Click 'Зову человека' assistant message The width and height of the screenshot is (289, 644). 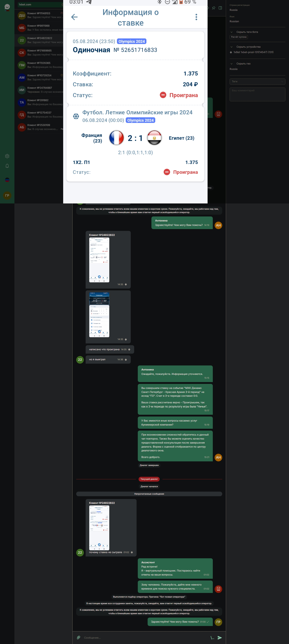click(175, 587)
